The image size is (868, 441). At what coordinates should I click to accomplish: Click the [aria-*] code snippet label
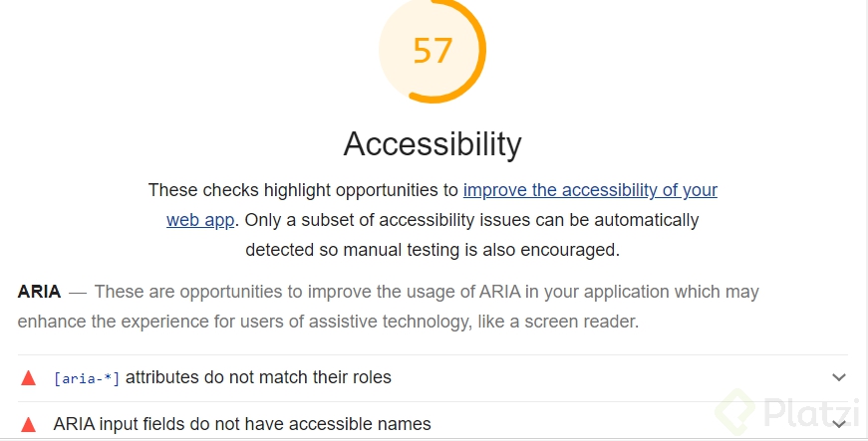tap(87, 378)
